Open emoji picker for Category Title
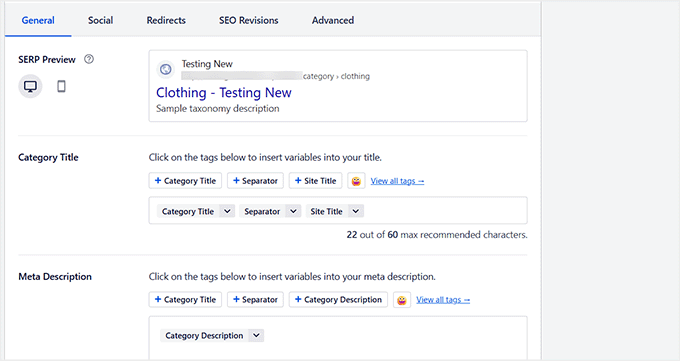The image size is (680, 361). point(356,181)
